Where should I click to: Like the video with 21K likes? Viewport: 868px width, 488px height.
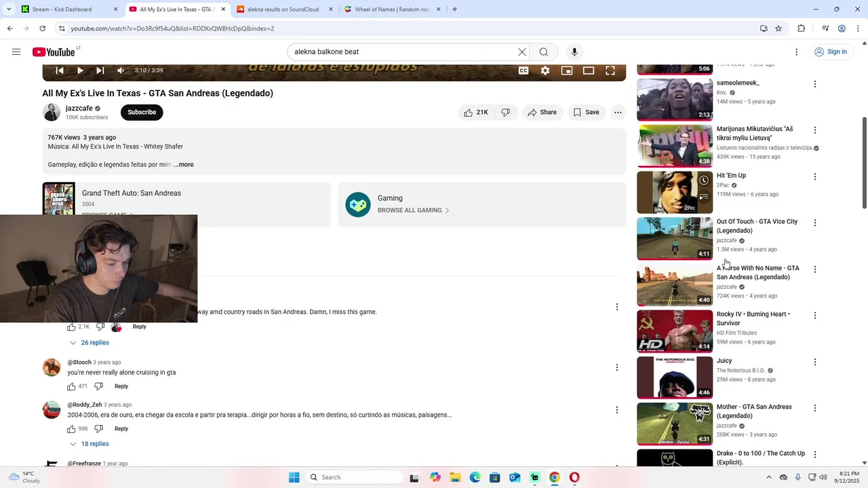[476, 113]
